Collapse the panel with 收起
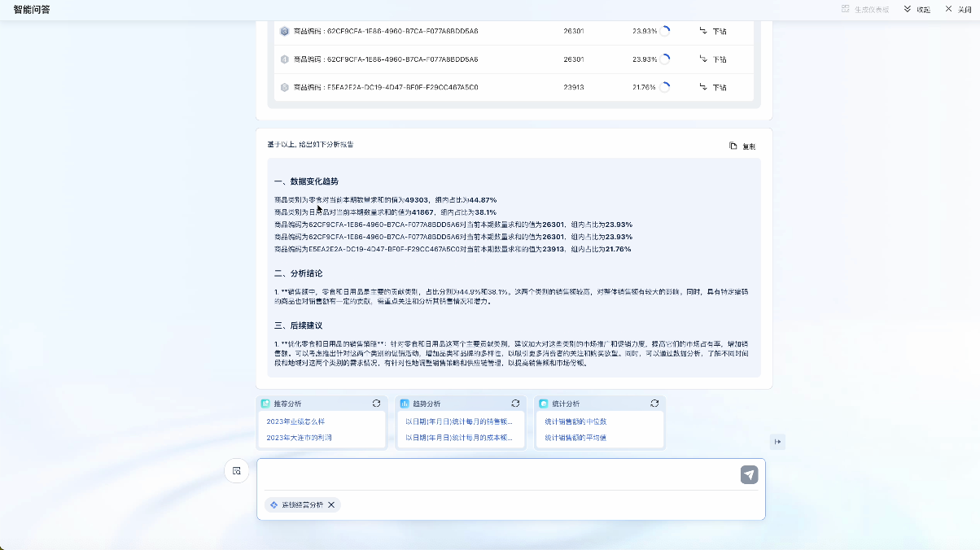The height and width of the screenshot is (550, 980). coord(917,9)
